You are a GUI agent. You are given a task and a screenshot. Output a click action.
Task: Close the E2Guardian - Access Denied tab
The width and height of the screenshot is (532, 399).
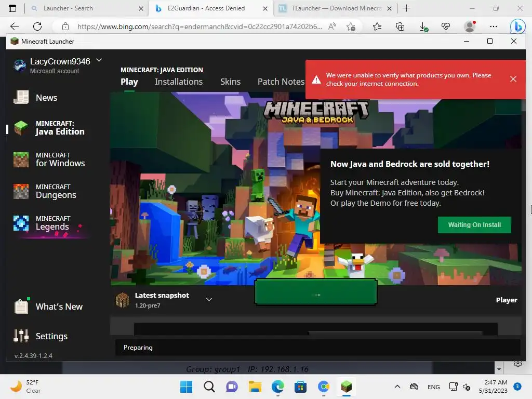coord(265,8)
